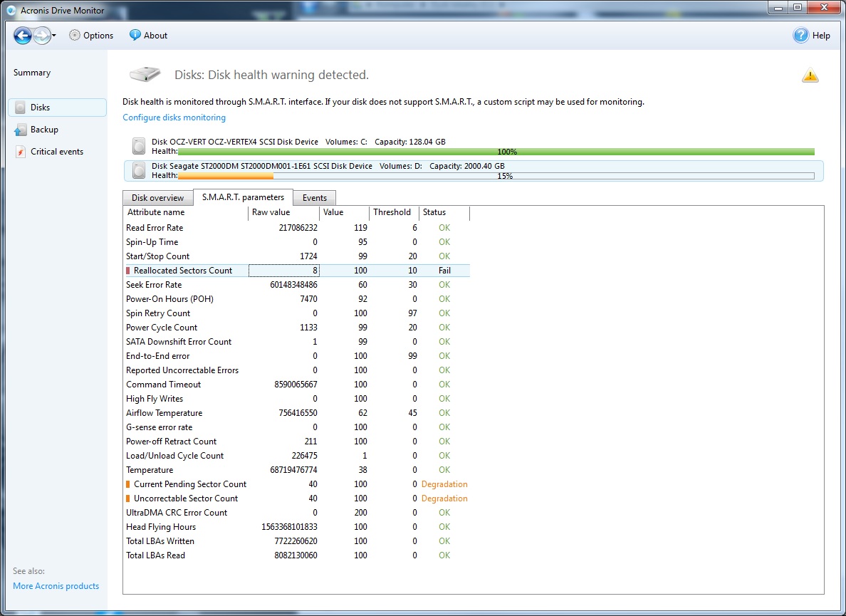Select the Spin Retry Count row
The width and height of the screenshot is (846, 616).
tap(297, 313)
